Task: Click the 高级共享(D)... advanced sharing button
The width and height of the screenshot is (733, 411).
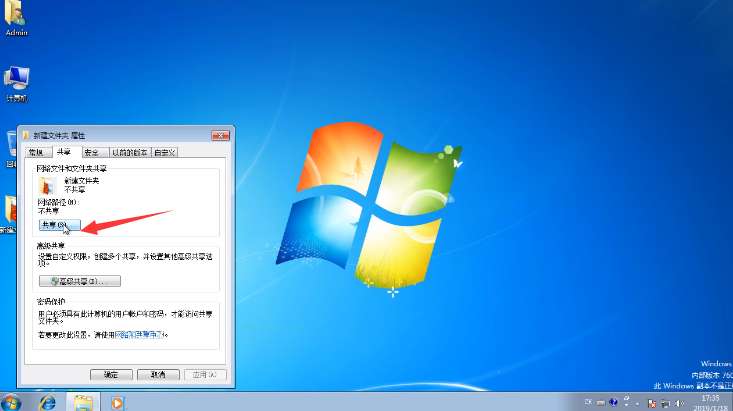Action: [x=79, y=281]
